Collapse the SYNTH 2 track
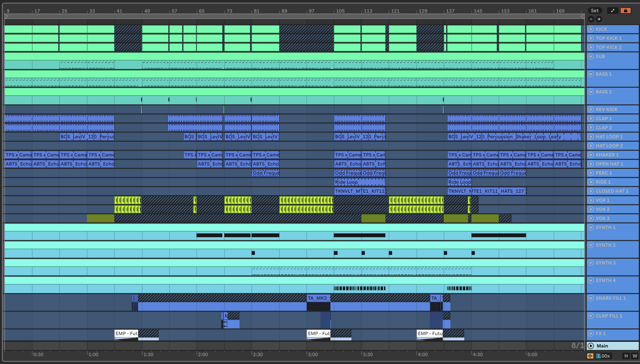The height and width of the screenshot is (364, 640). [591, 245]
